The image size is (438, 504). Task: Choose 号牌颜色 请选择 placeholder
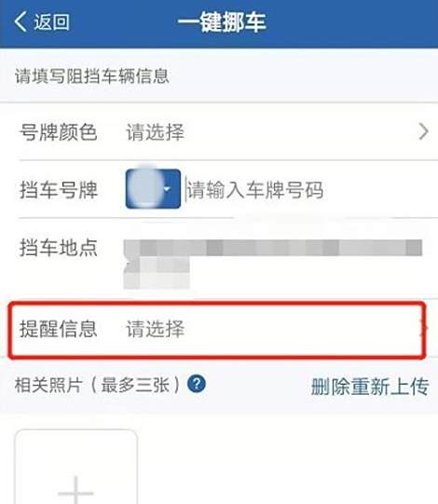pyautogui.click(x=155, y=131)
